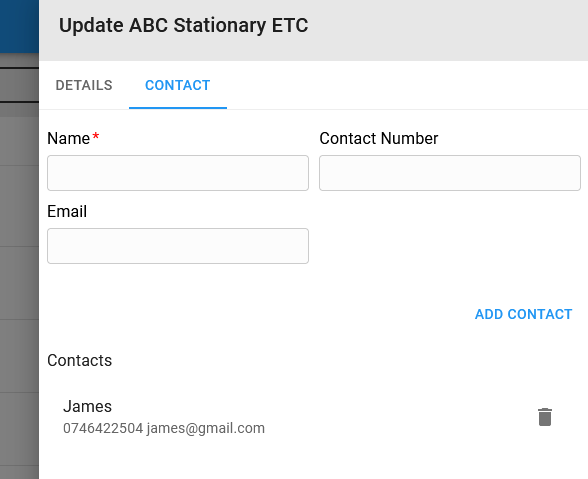Select the James contact entry
Viewport: 588px width, 479px height.
pos(314,417)
